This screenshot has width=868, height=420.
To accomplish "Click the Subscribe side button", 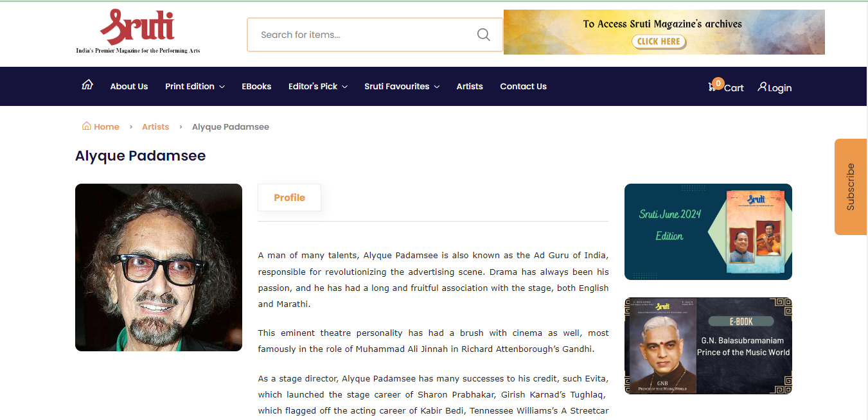I will tap(851, 187).
